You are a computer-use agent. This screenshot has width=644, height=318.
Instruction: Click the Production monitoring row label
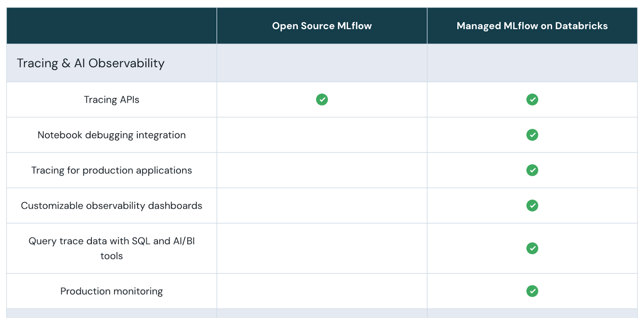click(x=111, y=291)
